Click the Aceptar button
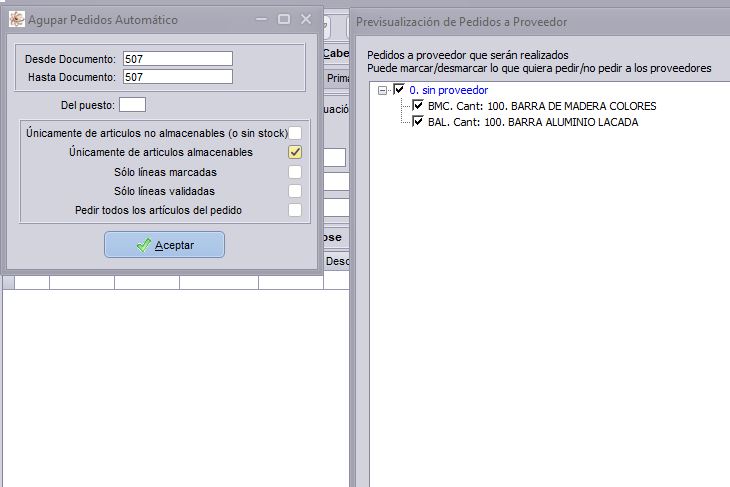Viewport: 730px width, 487px height. (x=164, y=244)
